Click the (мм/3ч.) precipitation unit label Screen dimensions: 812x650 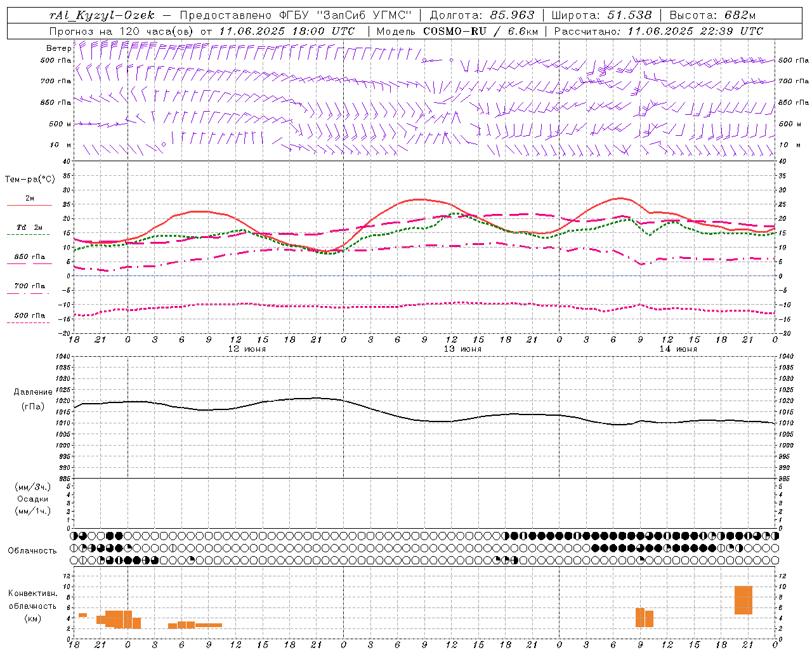tap(33, 487)
